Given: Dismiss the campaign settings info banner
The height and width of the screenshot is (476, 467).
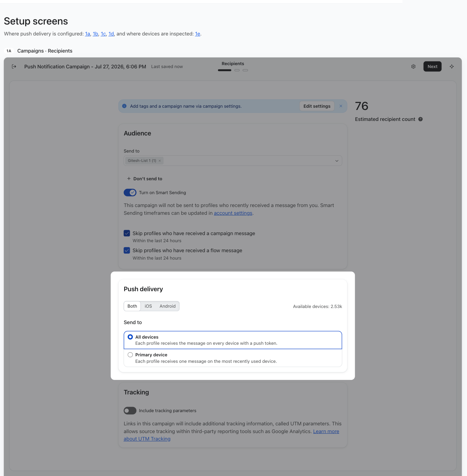Looking at the screenshot, I should pos(341,106).
